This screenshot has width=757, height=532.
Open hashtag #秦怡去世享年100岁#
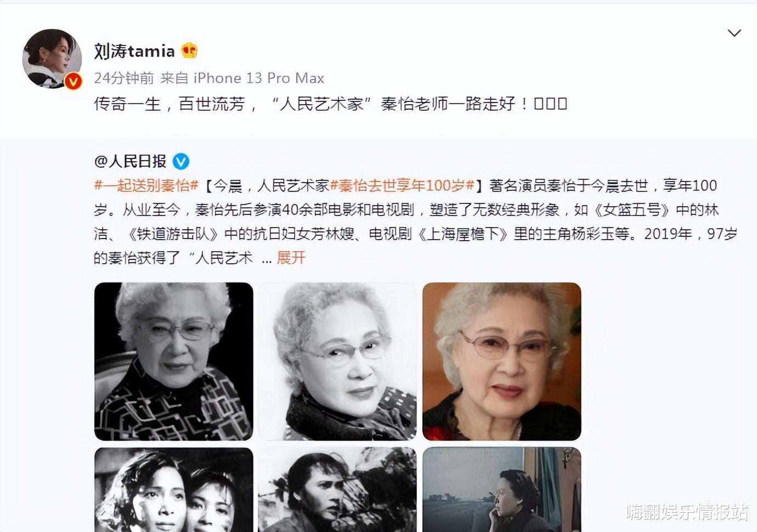point(402,185)
